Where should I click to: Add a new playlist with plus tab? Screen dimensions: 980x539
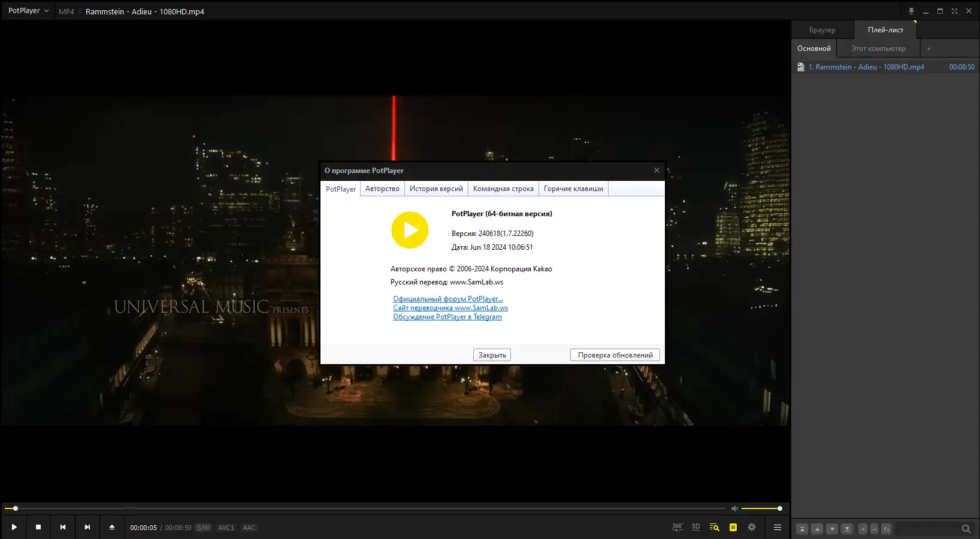929,49
